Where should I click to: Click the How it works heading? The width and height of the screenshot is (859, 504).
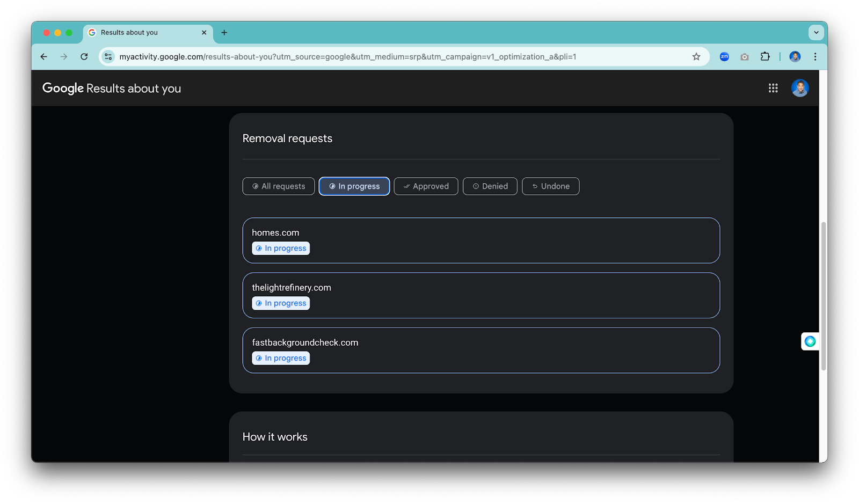(275, 437)
